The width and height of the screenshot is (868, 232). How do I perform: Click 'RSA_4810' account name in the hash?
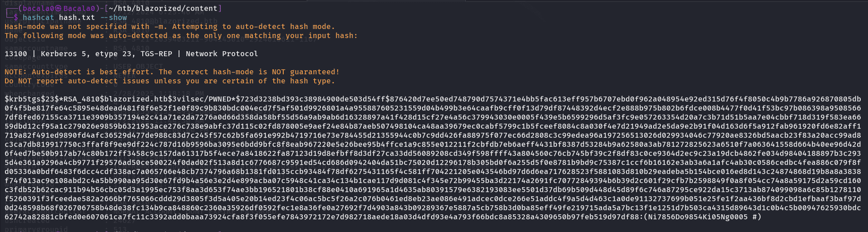coord(82,99)
